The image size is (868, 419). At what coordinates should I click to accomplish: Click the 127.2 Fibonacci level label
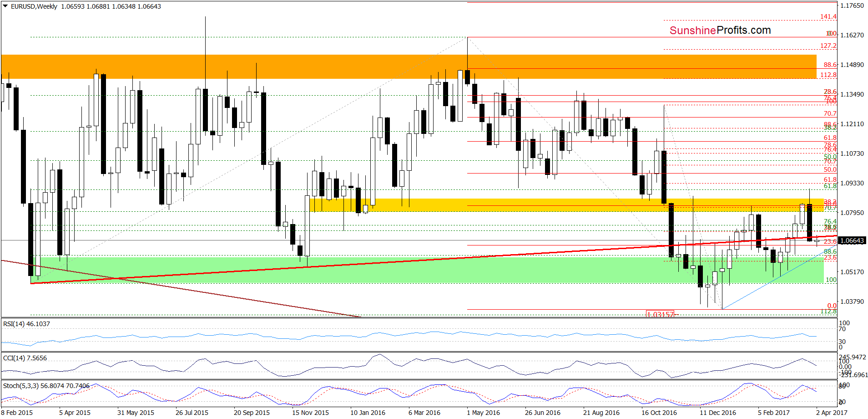[x=828, y=46]
